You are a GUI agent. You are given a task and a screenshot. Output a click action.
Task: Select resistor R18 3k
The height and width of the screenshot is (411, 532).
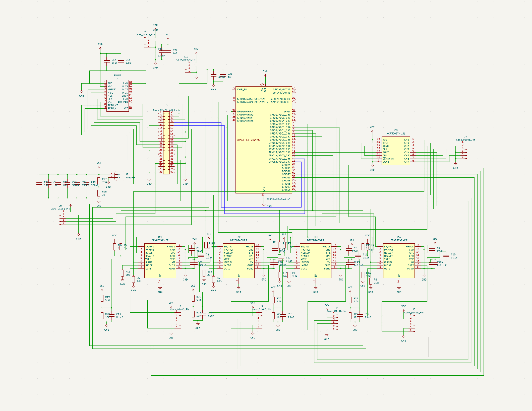coord(99,193)
